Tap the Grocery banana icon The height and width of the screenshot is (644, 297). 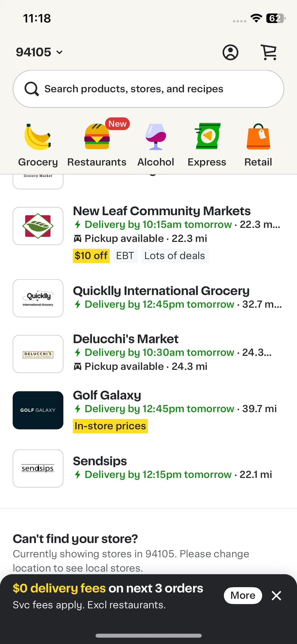[38, 137]
